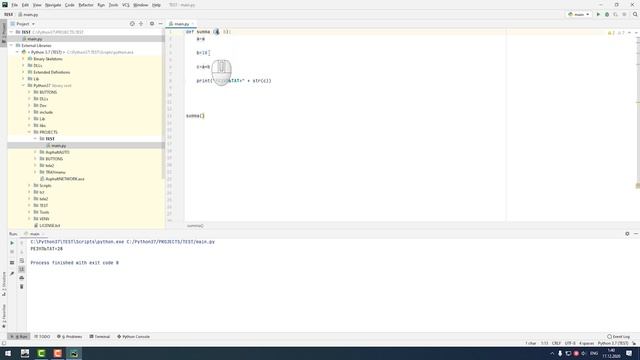Open the Problems tool window
Viewport: 640px width, 360px height.
coord(69,337)
